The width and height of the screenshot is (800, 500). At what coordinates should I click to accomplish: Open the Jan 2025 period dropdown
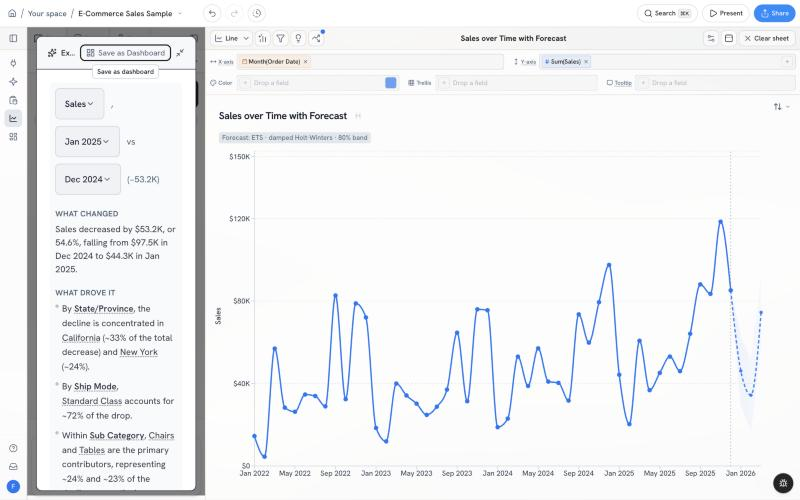point(87,141)
